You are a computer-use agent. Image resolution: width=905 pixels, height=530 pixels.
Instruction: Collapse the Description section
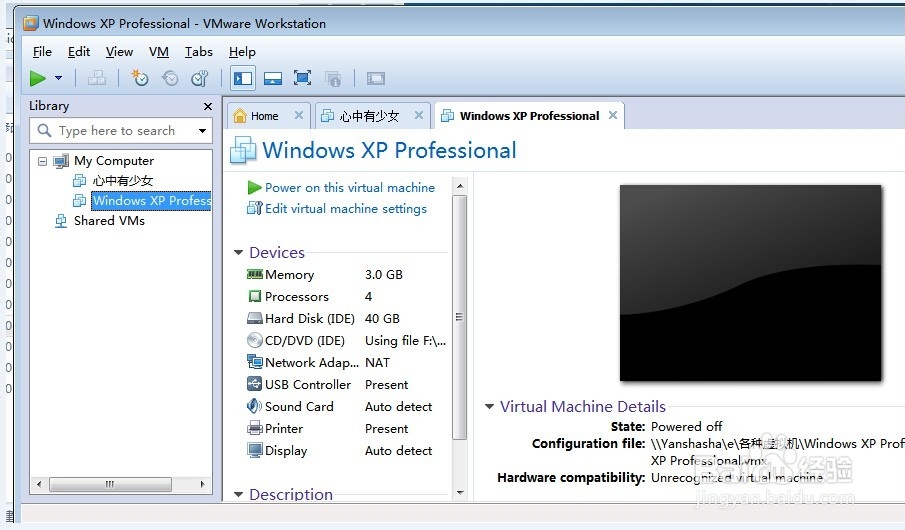pyautogui.click(x=238, y=494)
